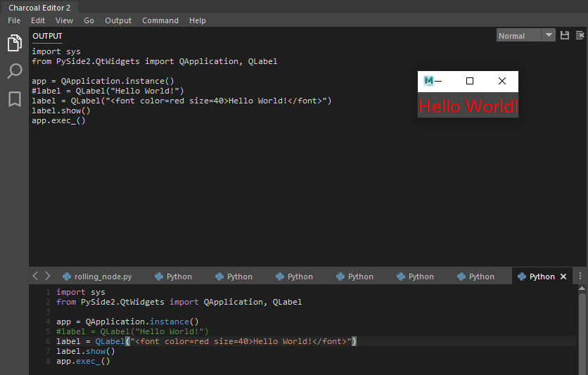Open the bookmarks sidebar icon
The width and height of the screenshot is (588, 375).
[14, 99]
